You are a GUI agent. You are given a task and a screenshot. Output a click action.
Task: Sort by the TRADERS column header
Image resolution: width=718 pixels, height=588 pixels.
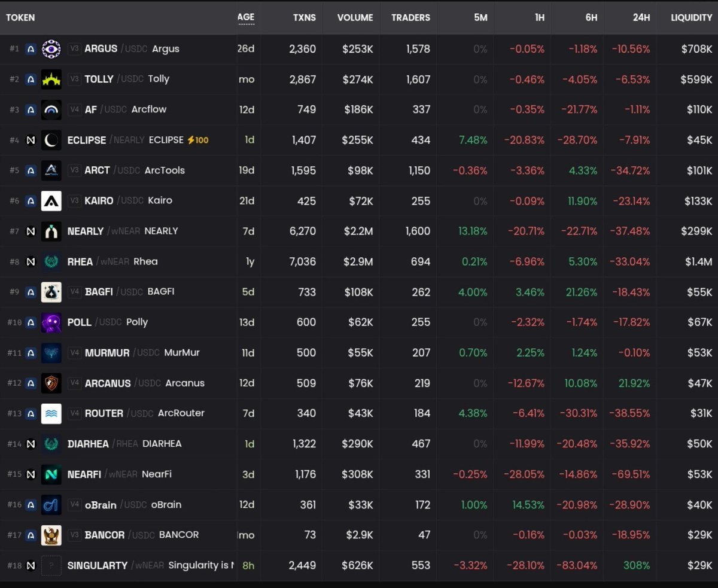click(x=410, y=17)
